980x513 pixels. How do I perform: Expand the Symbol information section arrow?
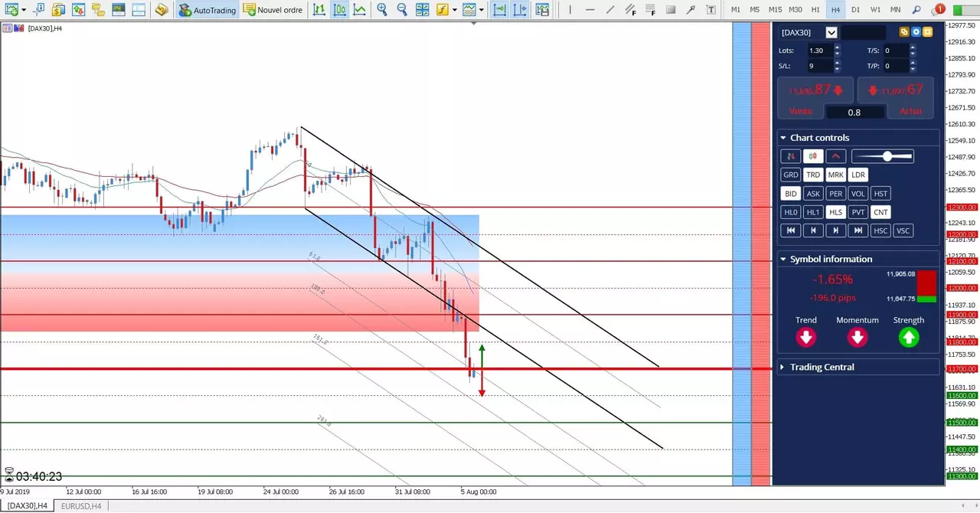click(x=783, y=259)
